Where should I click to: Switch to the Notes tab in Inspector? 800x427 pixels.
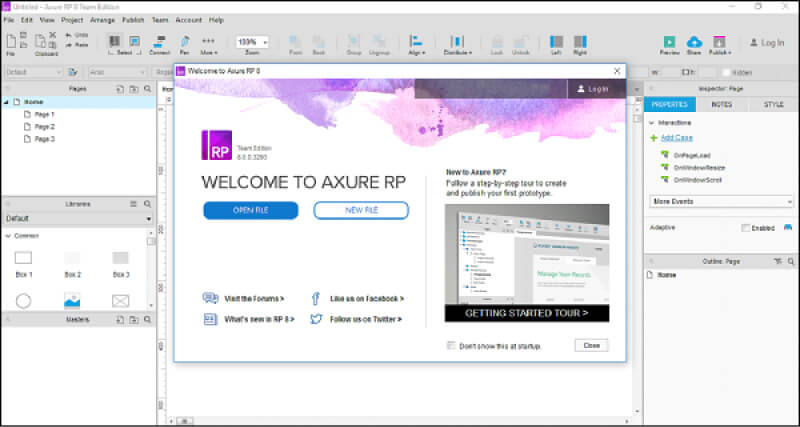tap(720, 104)
